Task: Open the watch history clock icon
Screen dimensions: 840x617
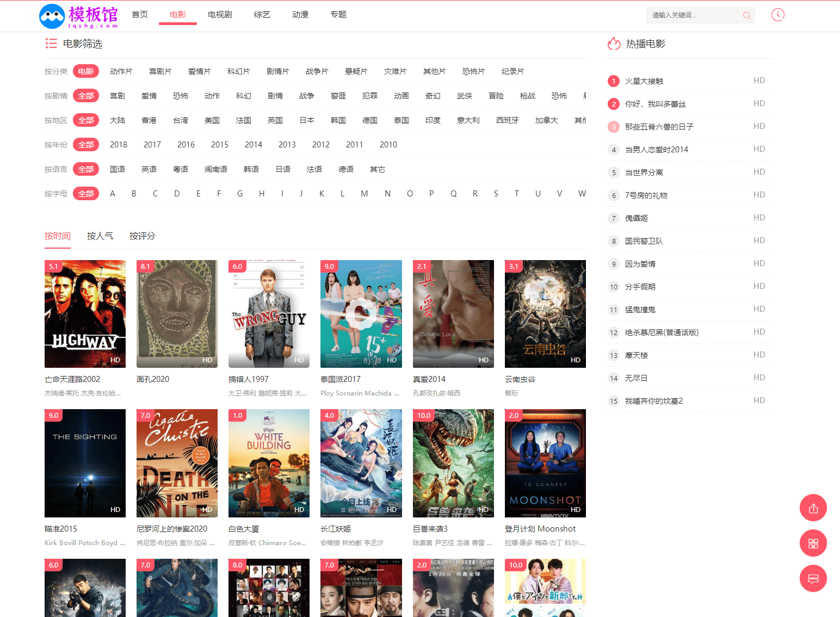Action: pyautogui.click(x=777, y=15)
